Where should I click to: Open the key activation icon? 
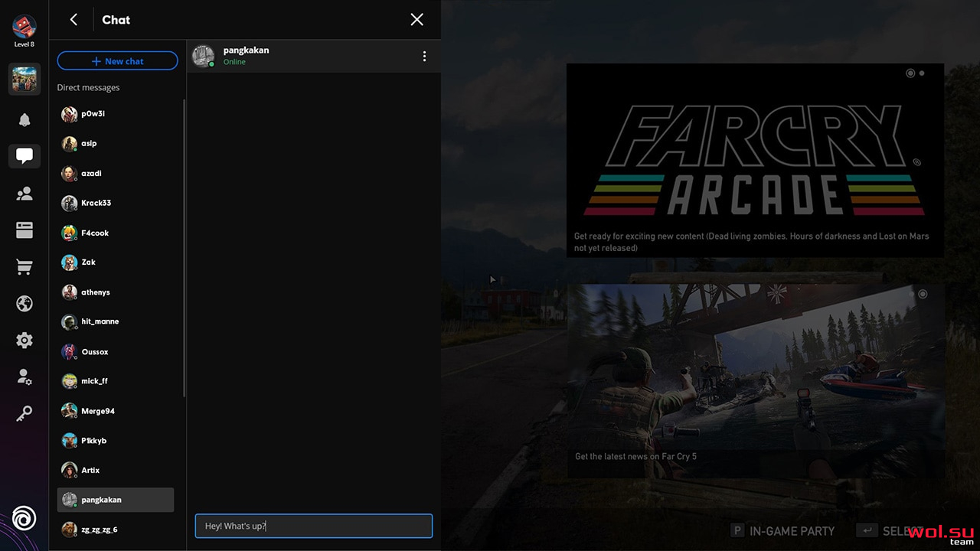24,414
